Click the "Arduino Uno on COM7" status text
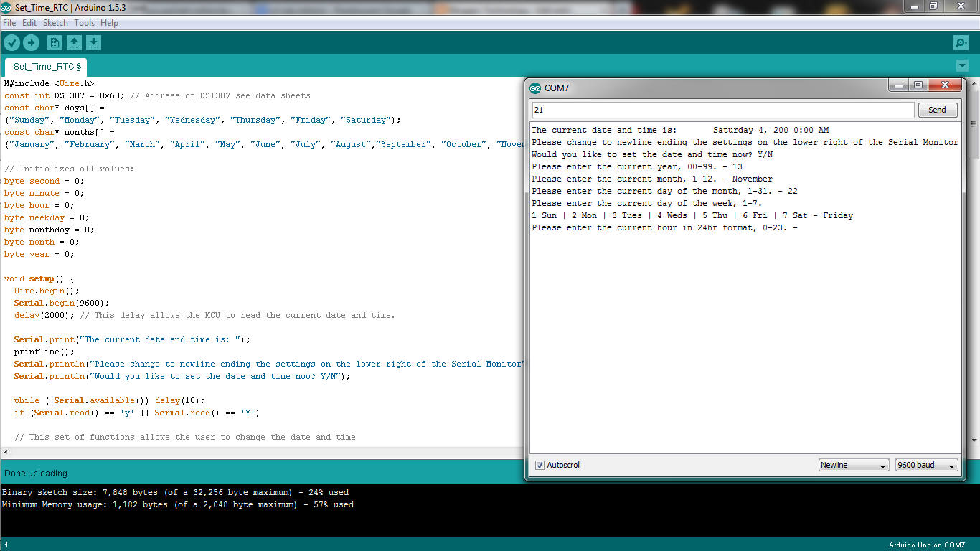Image resolution: width=980 pixels, height=551 pixels. (927, 545)
